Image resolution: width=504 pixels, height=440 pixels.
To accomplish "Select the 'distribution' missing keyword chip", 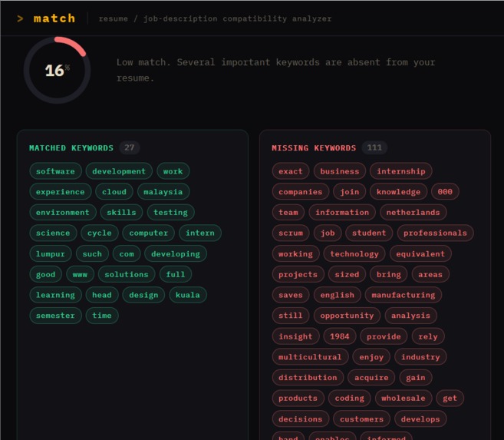I will pos(308,378).
